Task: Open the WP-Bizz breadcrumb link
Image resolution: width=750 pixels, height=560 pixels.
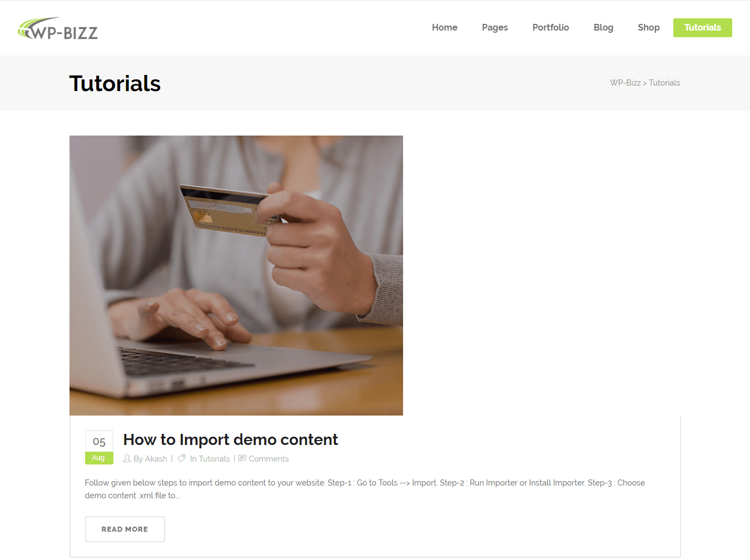Action: click(x=625, y=83)
